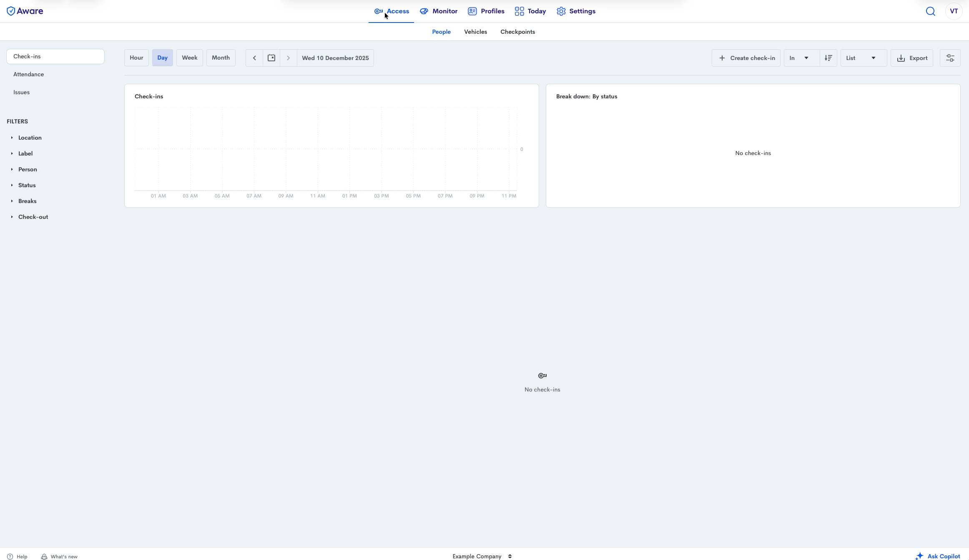Screen dimensions: 969x560
Task: Open the In sort-field dropdown
Action: (801, 58)
